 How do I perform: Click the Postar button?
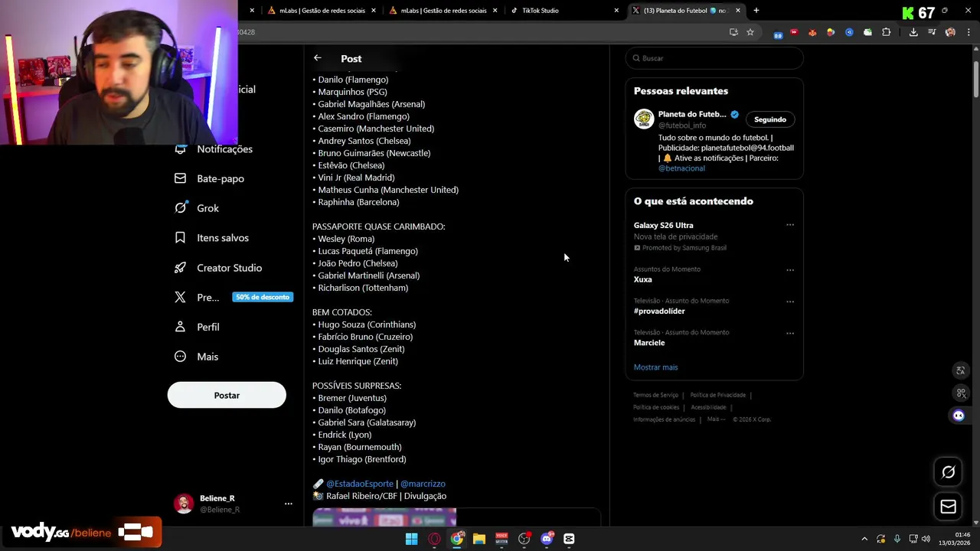pyautogui.click(x=227, y=396)
